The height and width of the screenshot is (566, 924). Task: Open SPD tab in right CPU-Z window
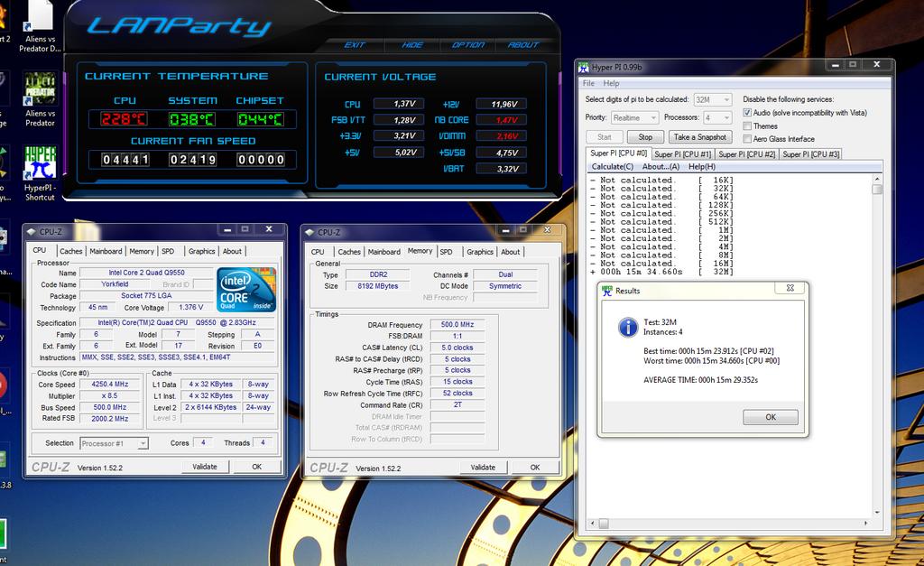(x=446, y=252)
